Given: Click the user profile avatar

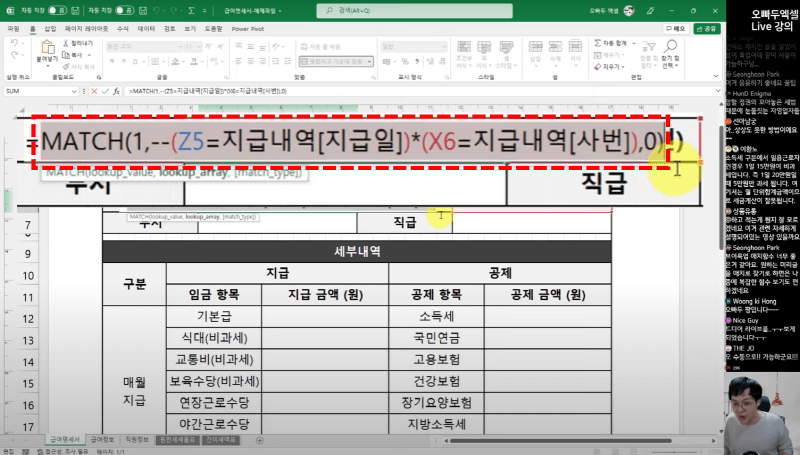Looking at the screenshot, I should 629,10.
